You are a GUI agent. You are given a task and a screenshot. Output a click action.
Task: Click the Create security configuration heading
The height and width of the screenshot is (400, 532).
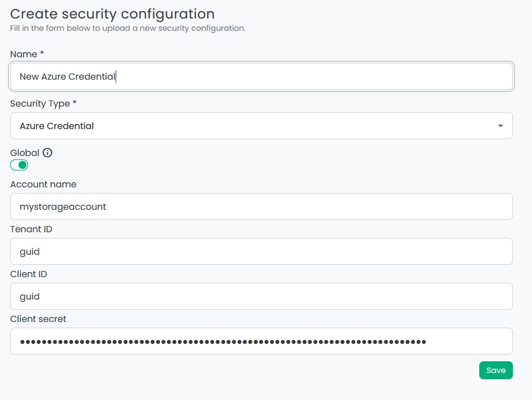(x=112, y=13)
